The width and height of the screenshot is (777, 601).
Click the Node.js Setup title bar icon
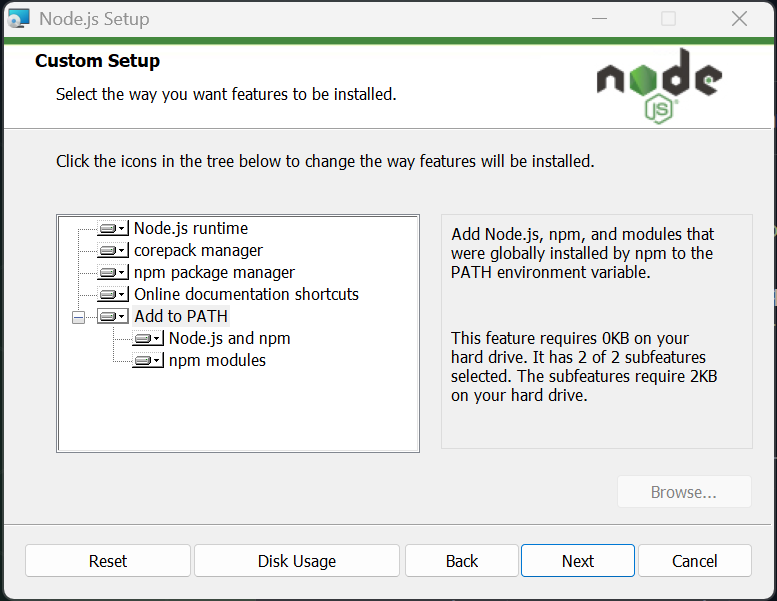coord(19,18)
